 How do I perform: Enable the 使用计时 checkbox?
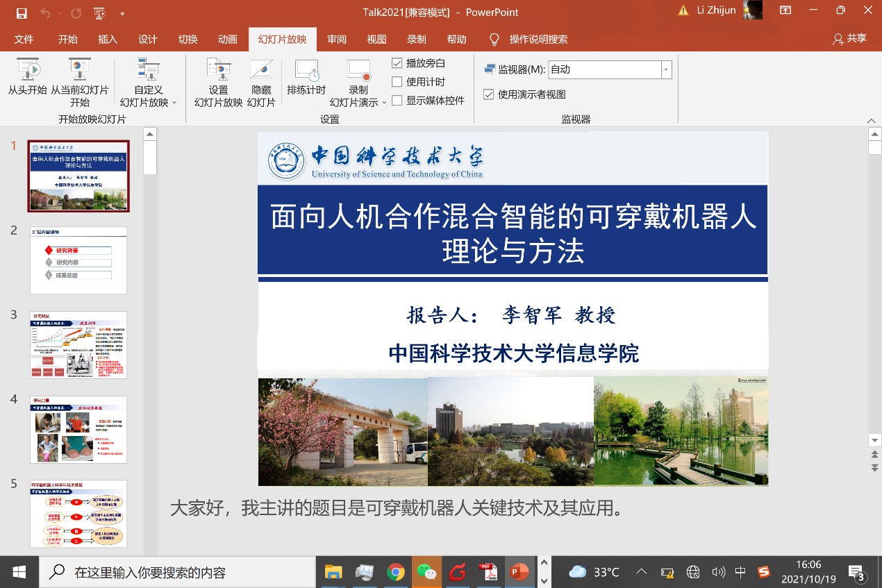(397, 82)
